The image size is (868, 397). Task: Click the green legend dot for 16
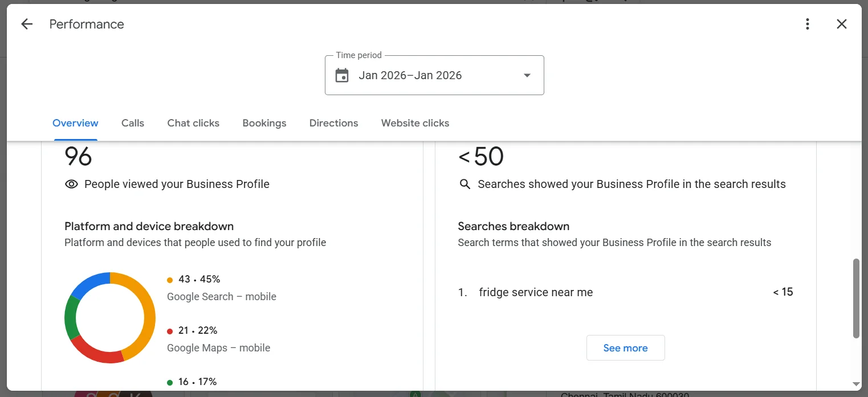click(170, 382)
